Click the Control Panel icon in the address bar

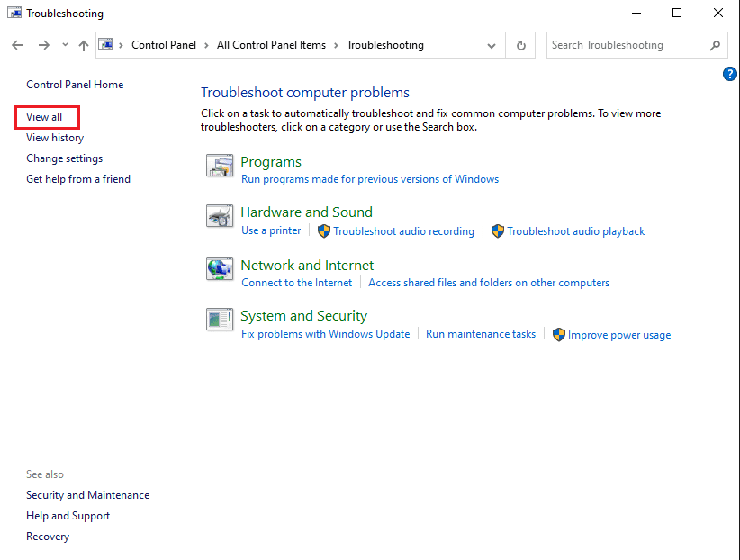(105, 44)
